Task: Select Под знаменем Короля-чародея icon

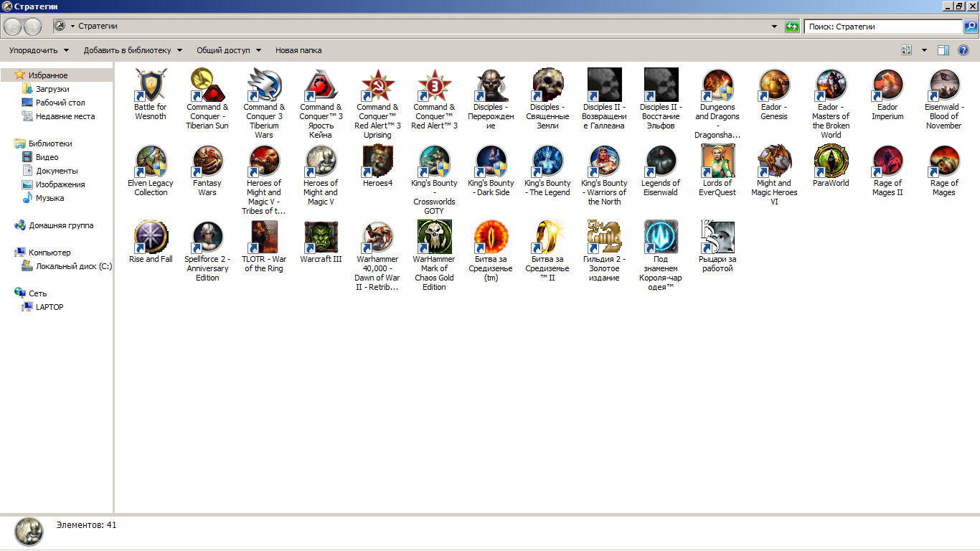Action: coord(661,237)
